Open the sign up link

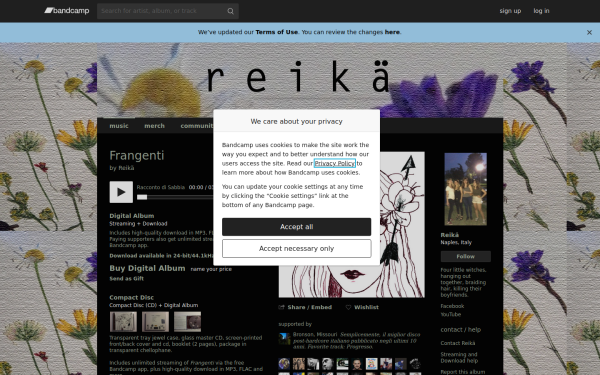(x=510, y=11)
